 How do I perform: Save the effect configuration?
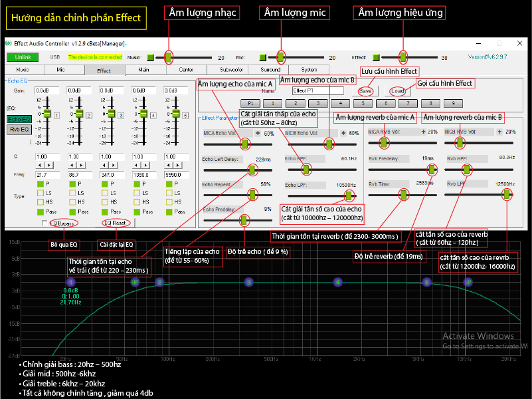365,91
